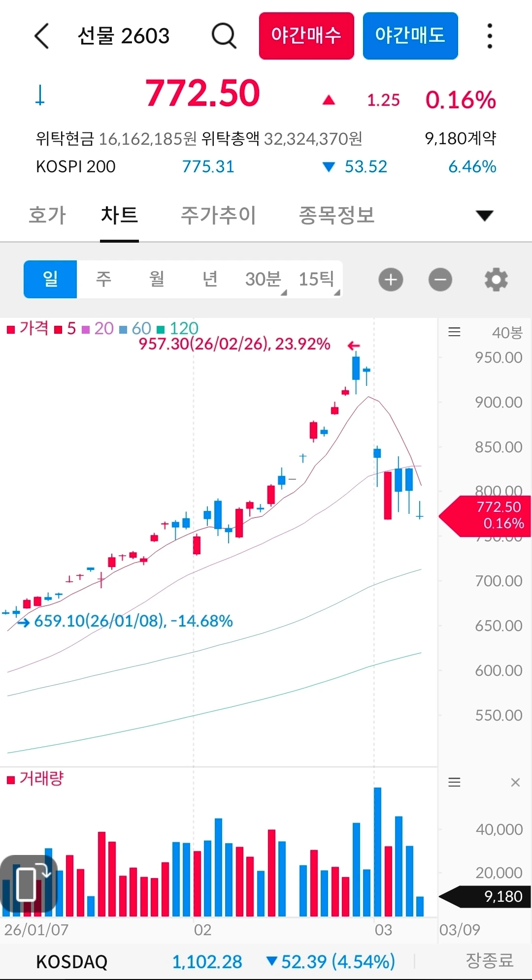Open the volume panel hamburger menu
The width and height of the screenshot is (532, 980).
(454, 782)
